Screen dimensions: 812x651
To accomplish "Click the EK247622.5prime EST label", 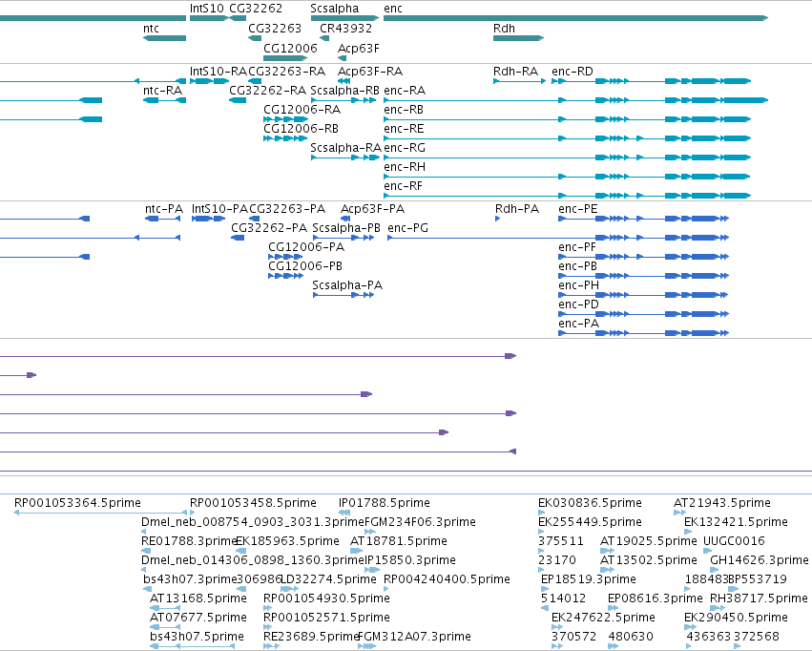I will pos(603,619).
